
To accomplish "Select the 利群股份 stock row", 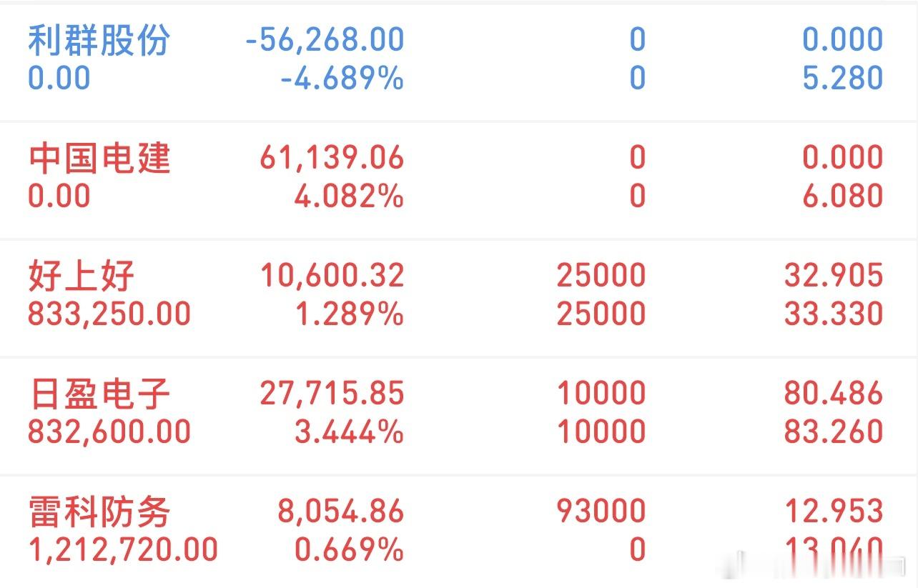I will click(98, 41).
